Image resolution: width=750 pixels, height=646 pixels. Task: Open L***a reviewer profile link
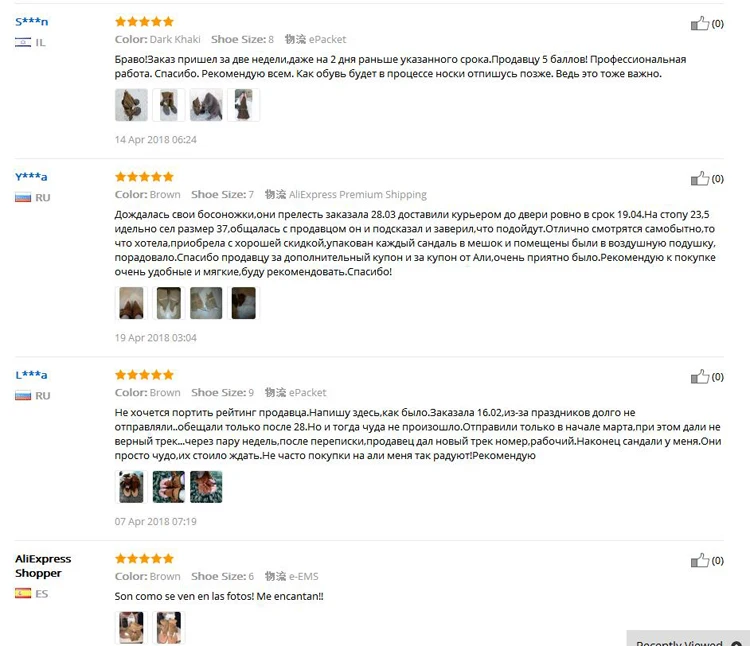tap(31, 375)
